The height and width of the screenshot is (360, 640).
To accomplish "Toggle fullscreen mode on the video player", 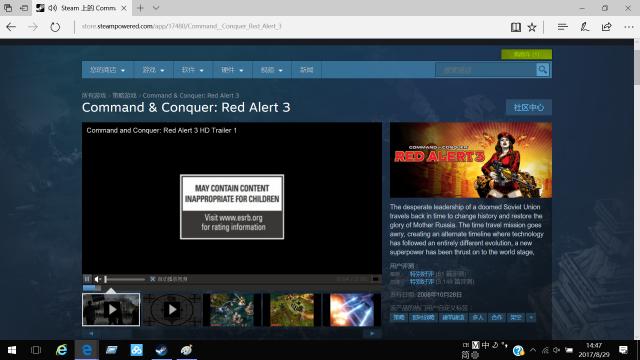I will [376, 279].
